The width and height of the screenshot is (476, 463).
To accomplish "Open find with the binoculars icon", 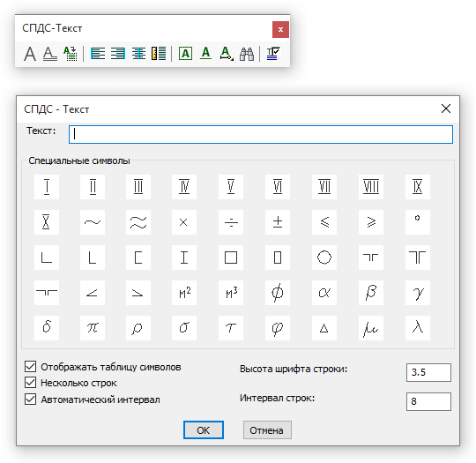I will click(x=247, y=54).
